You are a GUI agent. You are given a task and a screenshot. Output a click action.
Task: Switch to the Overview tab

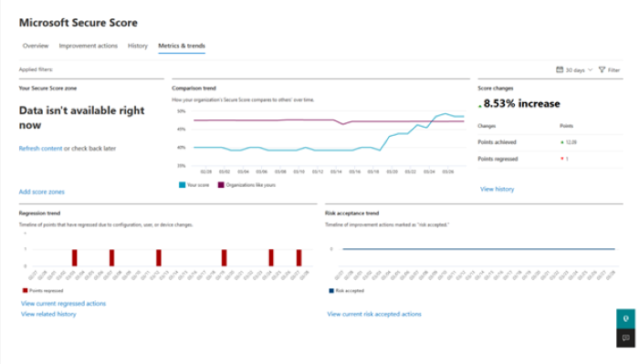36,46
